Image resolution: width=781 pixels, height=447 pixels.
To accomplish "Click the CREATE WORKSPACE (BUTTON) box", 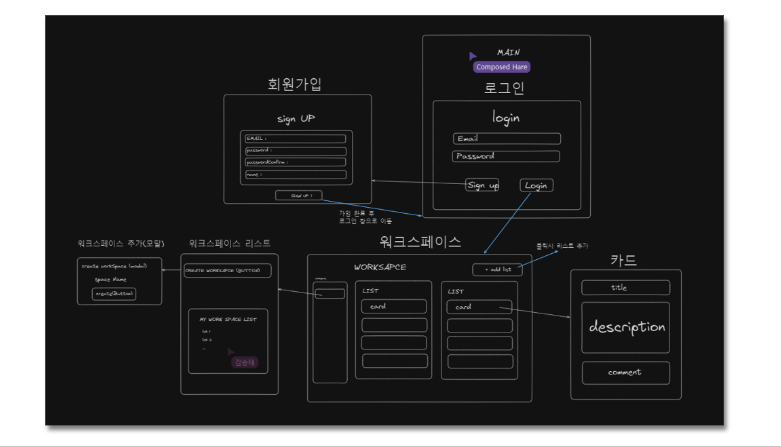I will (228, 270).
